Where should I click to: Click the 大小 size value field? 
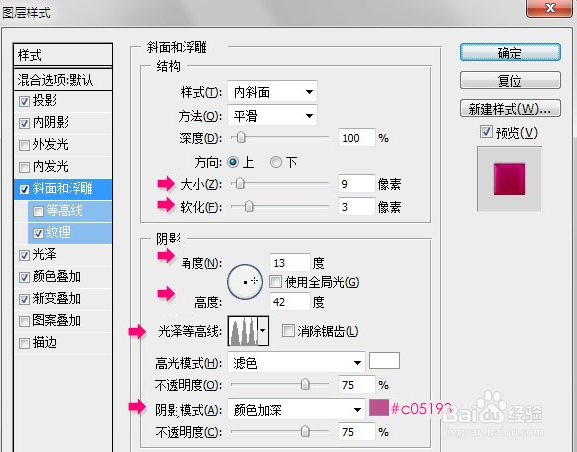(357, 184)
